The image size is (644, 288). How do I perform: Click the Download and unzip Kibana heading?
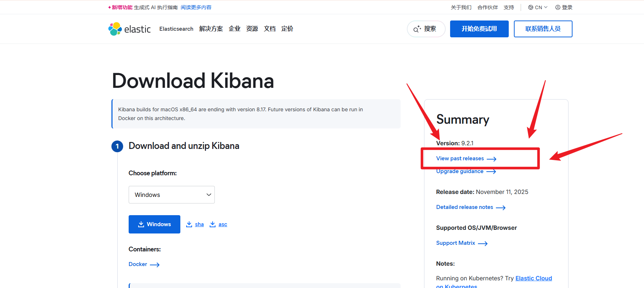coord(184,146)
